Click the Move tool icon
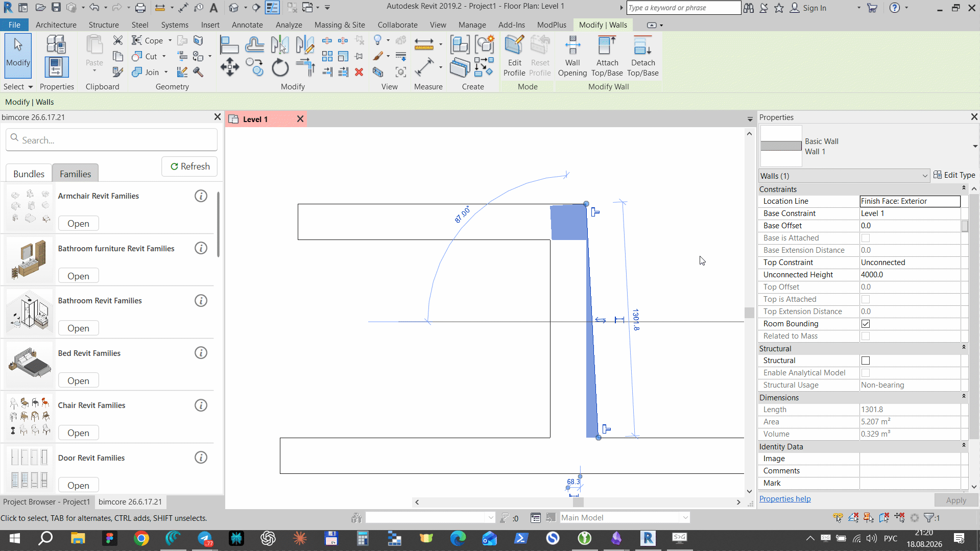This screenshot has width=980, height=551. click(229, 67)
